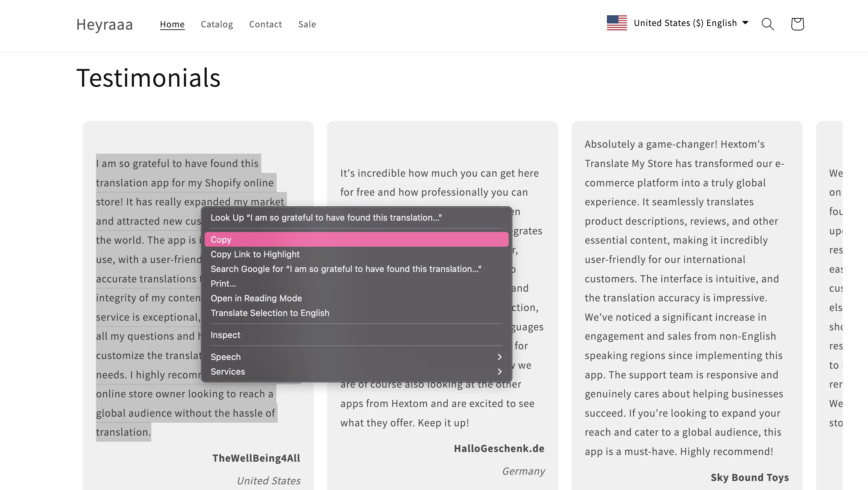This screenshot has height=490, width=868.
Task: Expand the Speech submenu arrow
Action: coord(499,357)
